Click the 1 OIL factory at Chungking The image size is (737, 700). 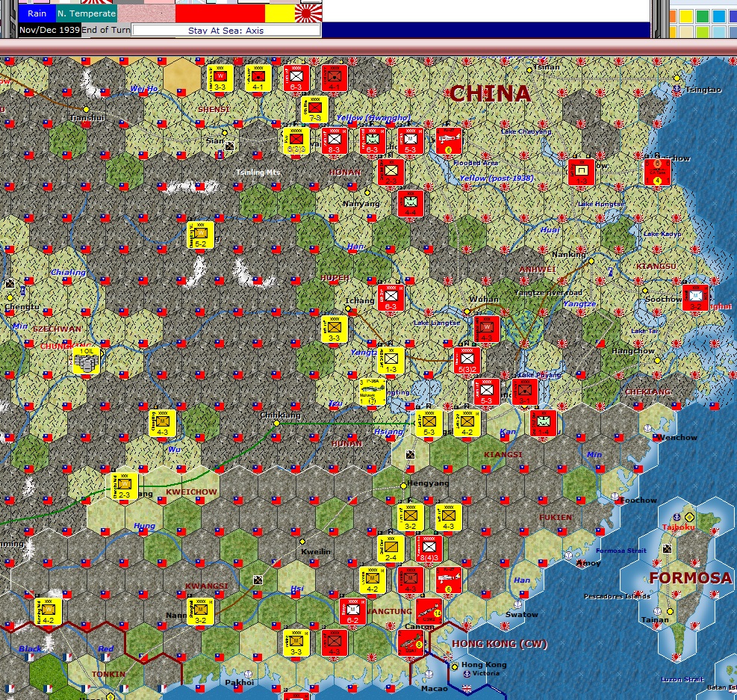pos(87,361)
